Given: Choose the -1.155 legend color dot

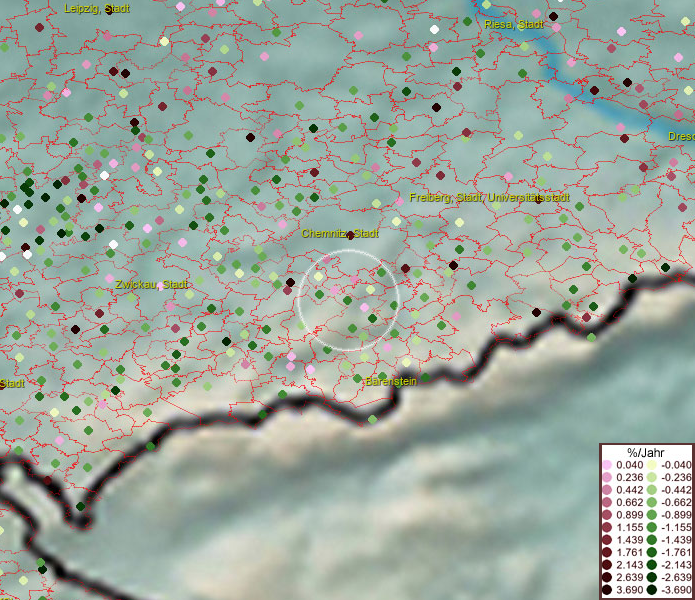Looking at the screenshot, I should 652,527.
